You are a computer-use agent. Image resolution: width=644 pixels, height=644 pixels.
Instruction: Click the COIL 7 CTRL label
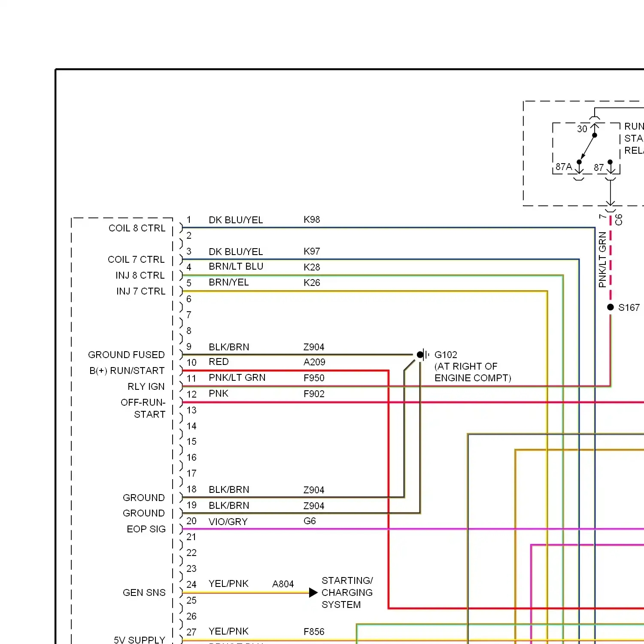pos(136,259)
